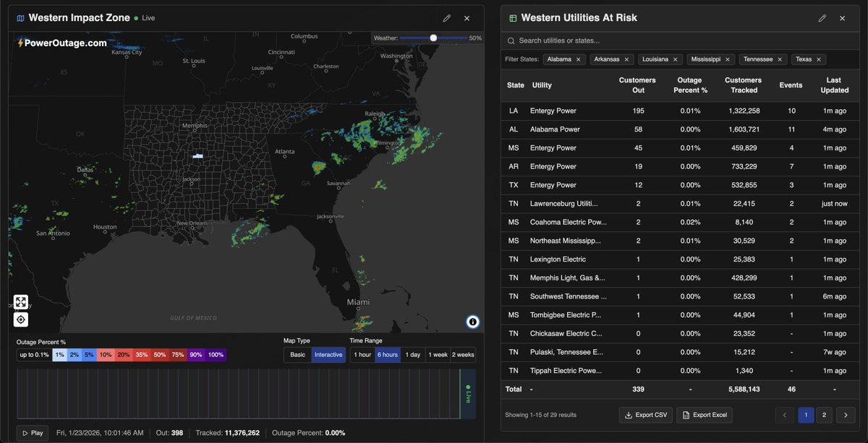Go to previous results page arrow

[784, 415]
